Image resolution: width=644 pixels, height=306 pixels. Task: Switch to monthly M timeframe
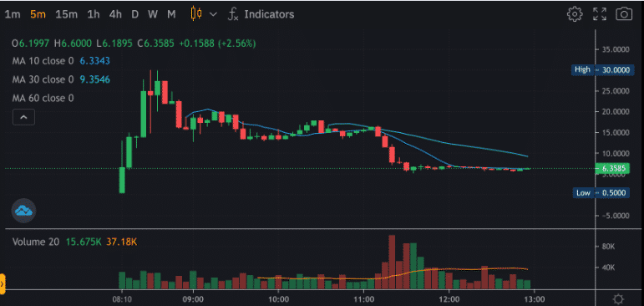[171, 14]
